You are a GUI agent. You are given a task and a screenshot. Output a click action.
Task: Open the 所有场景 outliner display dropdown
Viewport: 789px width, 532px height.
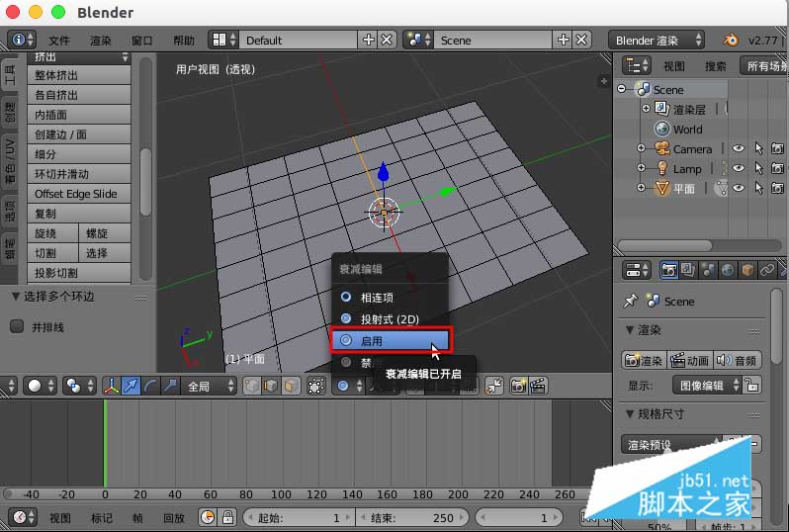764,66
